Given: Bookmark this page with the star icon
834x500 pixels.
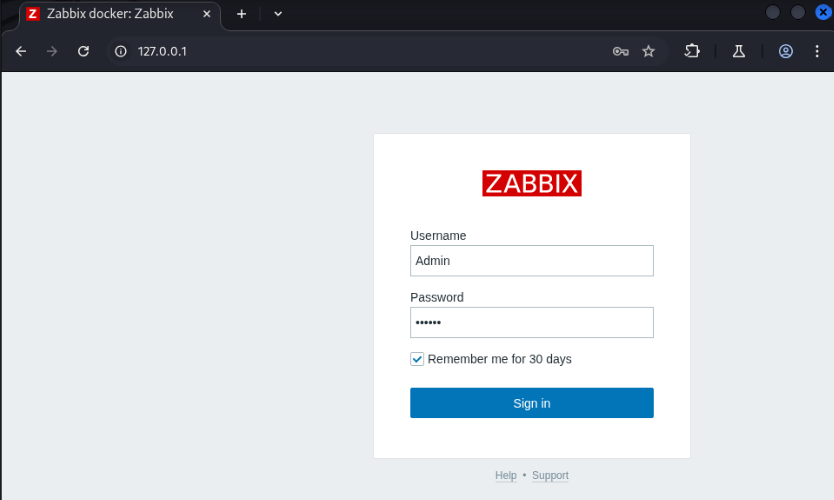Looking at the screenshot, I should click(648, 52).
